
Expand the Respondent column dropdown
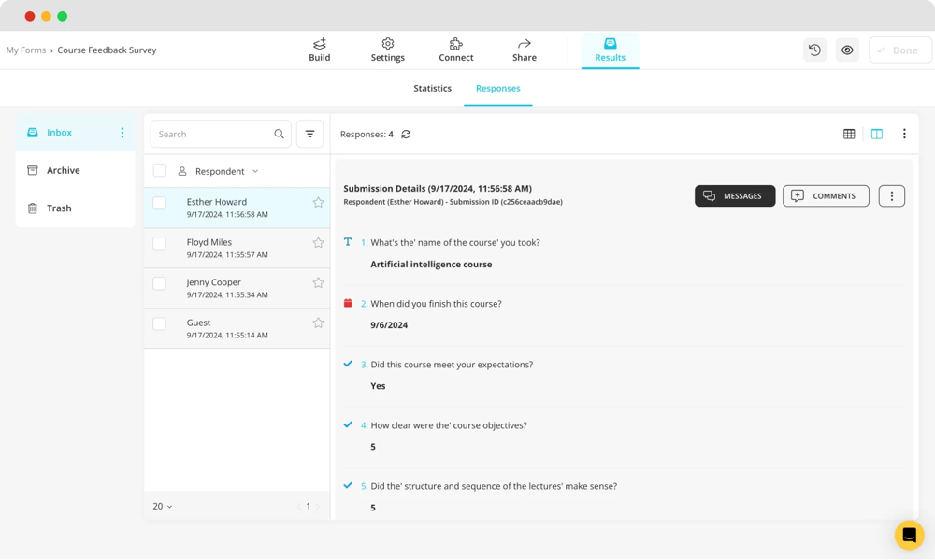point(255,172)
